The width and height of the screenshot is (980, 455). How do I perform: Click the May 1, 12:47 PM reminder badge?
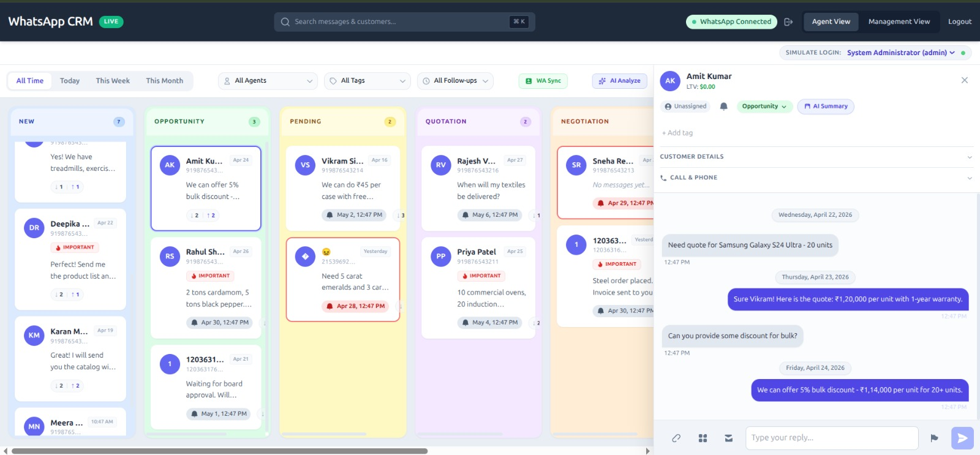219,414
